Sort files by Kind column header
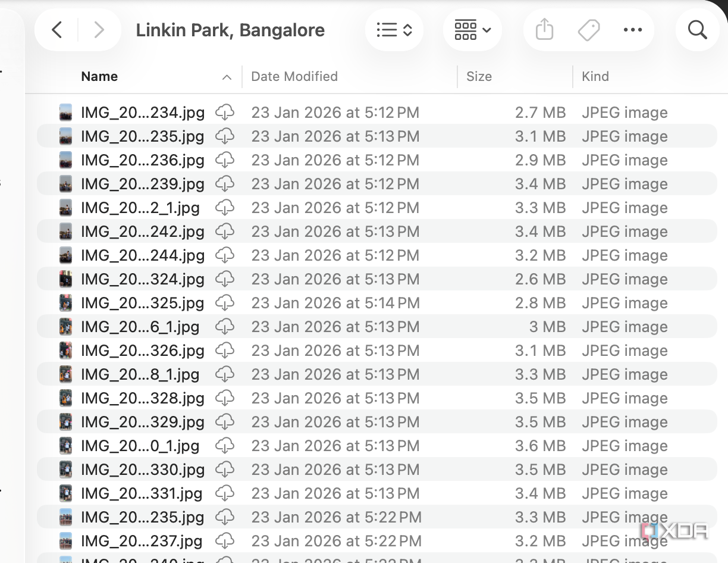Image resolution: width=728 pixels, height=563 pixels. click(595, 76)
